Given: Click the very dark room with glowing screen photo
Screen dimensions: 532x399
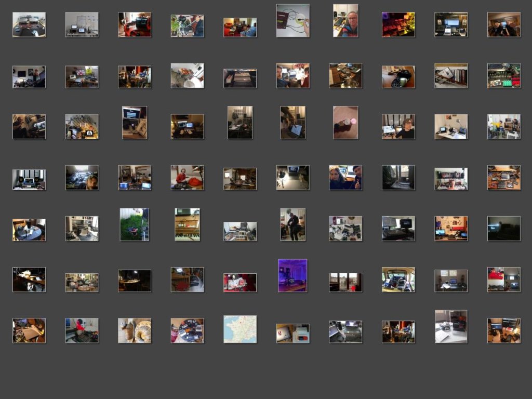Looking at the screenshot, I should (504, 229).
